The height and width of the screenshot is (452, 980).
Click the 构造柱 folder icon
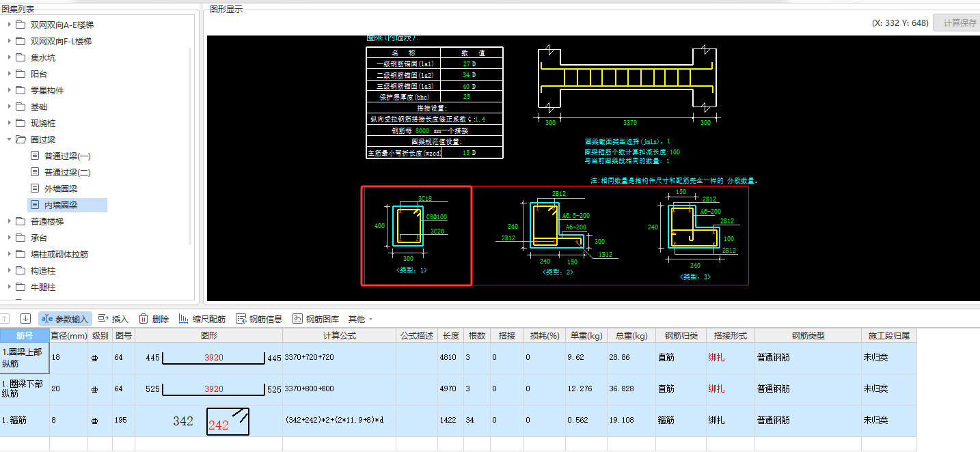21,270
